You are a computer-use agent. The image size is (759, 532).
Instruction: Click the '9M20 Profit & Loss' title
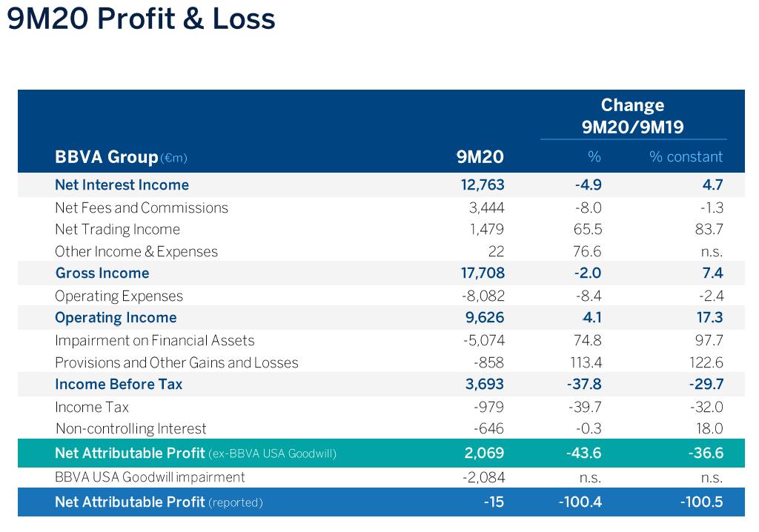pyautogui.click(x=141, y=19)
